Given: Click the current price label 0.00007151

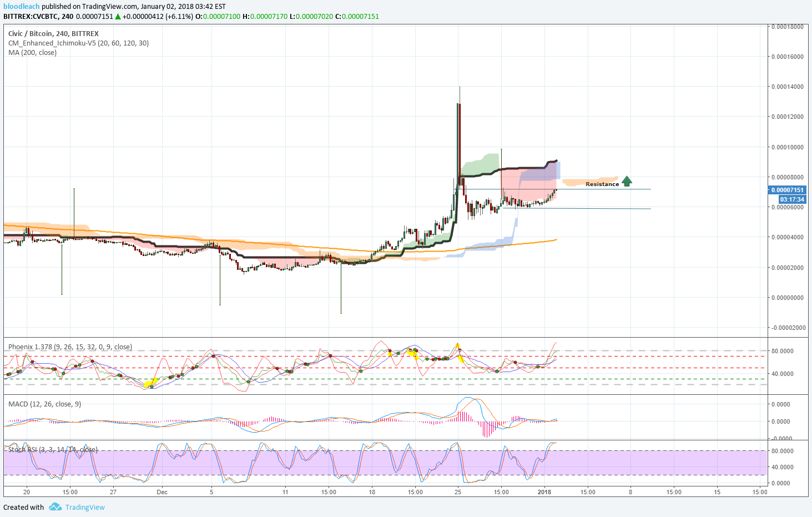Looking at the screenshot, I should [787, 190].
